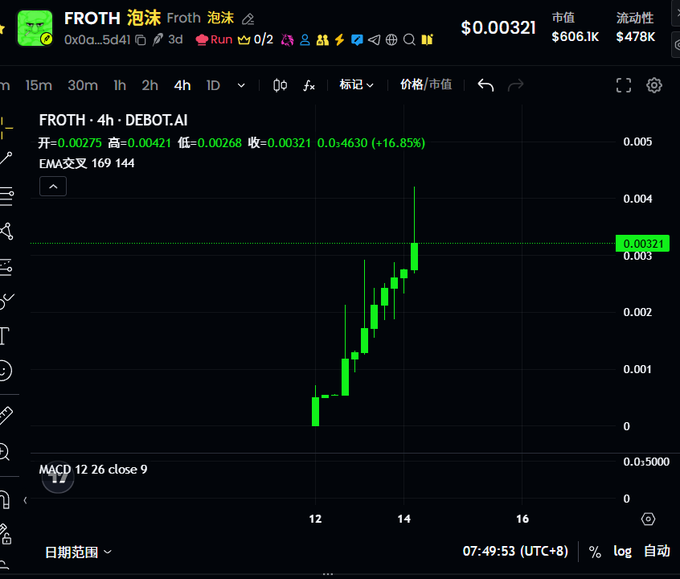Select the brush drawing tool

coord(7,301)
